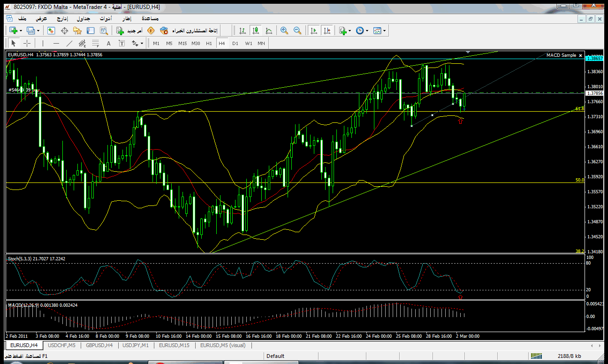The width and height of the screenshot is (608, 364).
Task: Switch to the GBPUSD,H4 chart tab
Action: 99,345
